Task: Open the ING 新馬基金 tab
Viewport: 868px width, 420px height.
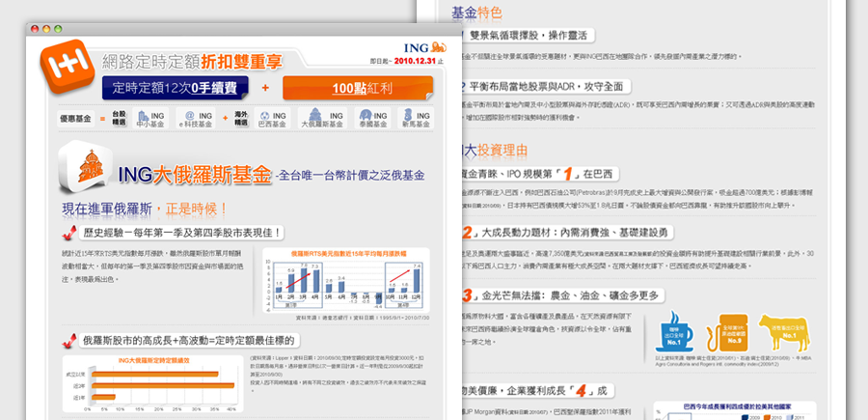Action: click(417, 119)
